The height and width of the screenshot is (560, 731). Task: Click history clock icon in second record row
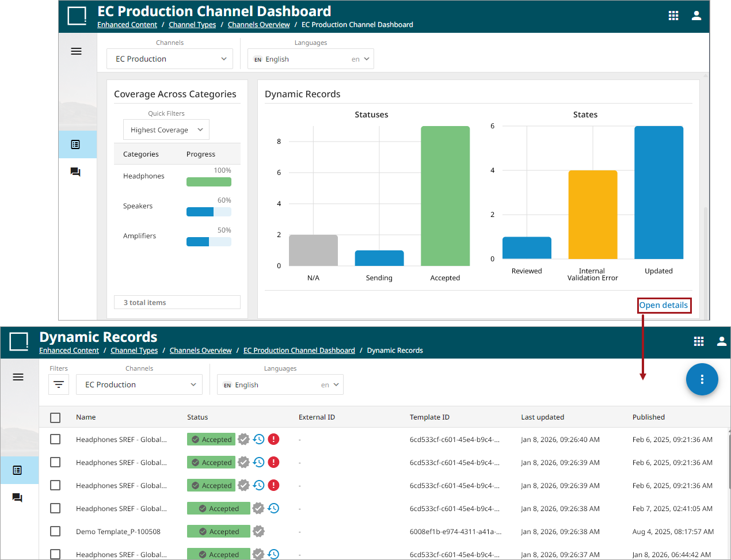click(x=259, y=462)
